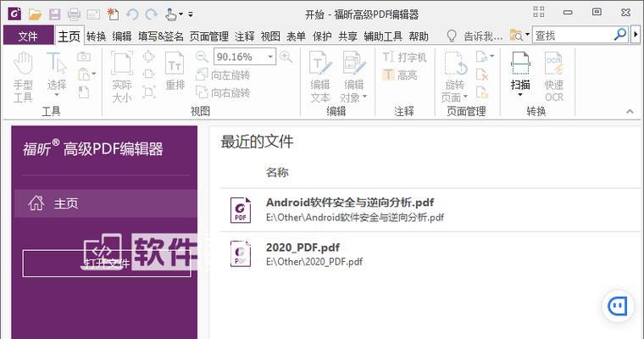The height and width of the screenshot is (339, 644).
Task: Collapse the ribbon with the chevron
Action: pyautogui.click(x=630, y=111)
